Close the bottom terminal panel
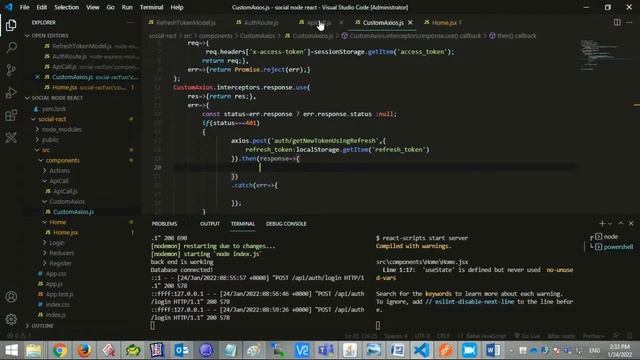 (x=631, y=224)
